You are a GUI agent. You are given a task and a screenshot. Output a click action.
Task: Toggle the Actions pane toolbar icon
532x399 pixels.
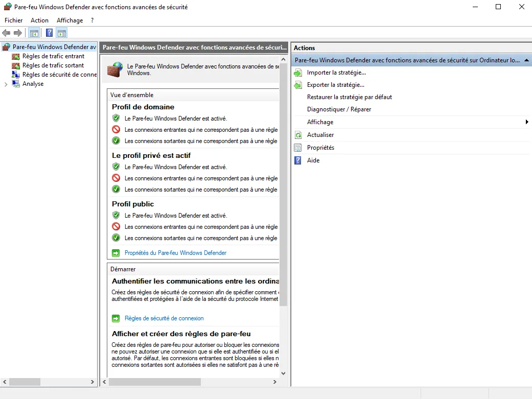62,33
